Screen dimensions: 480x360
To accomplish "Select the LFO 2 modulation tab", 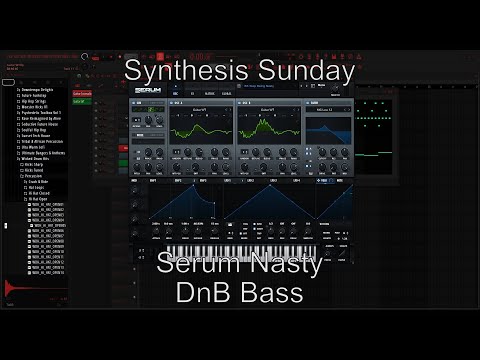I will point(251,181).
